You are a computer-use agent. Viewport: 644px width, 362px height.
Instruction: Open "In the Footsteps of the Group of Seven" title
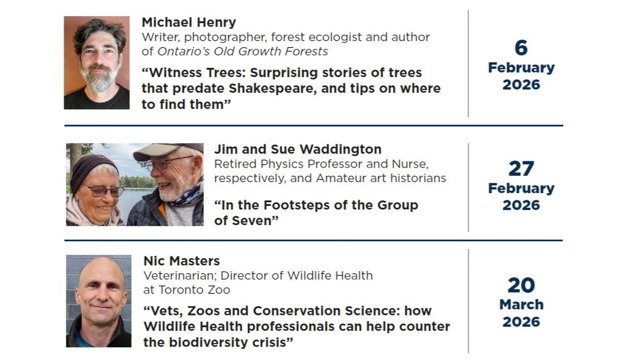coord(316,213)
